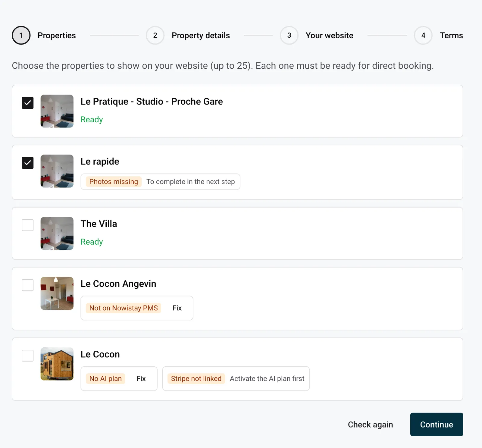Uncheck the Le rapide property checkbox
Viewport: 482px width, 448px height.
tap(27, 163)
